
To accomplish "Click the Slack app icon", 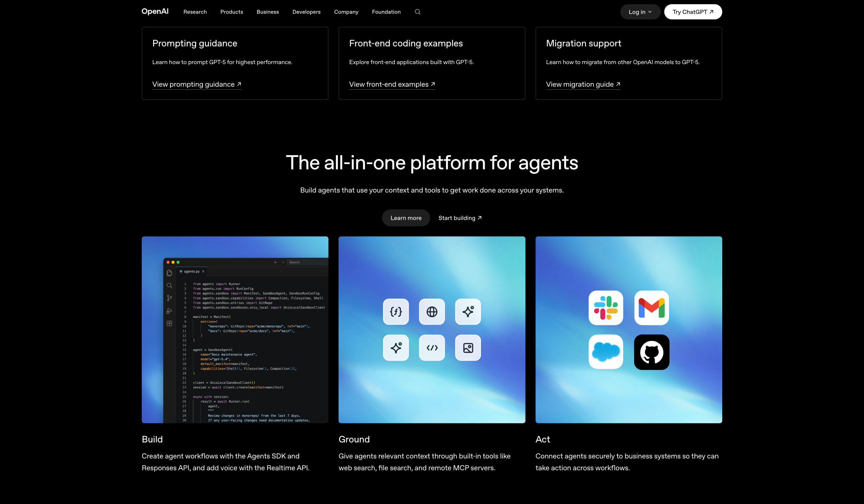I will [x=606, y=308].
